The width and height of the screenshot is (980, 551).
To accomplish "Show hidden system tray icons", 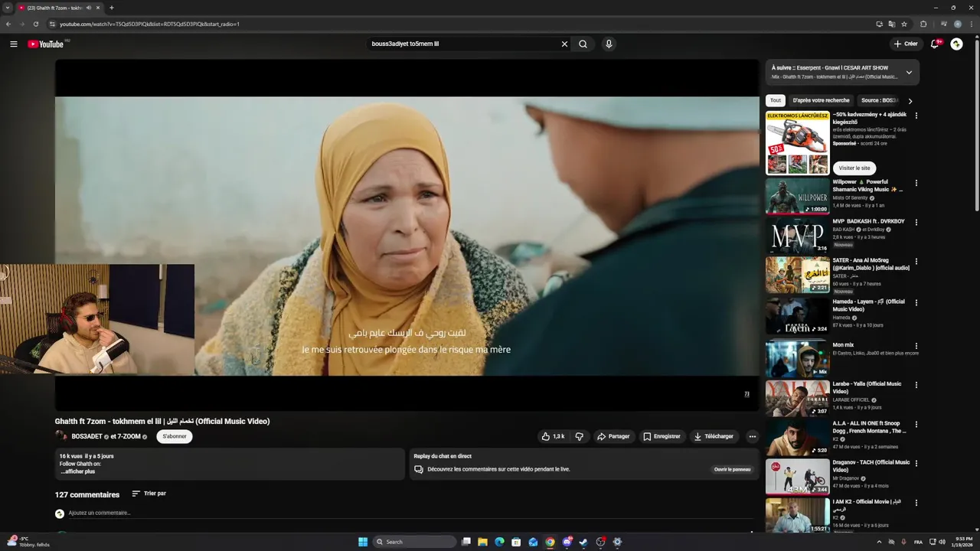I will tap(879, 542).
